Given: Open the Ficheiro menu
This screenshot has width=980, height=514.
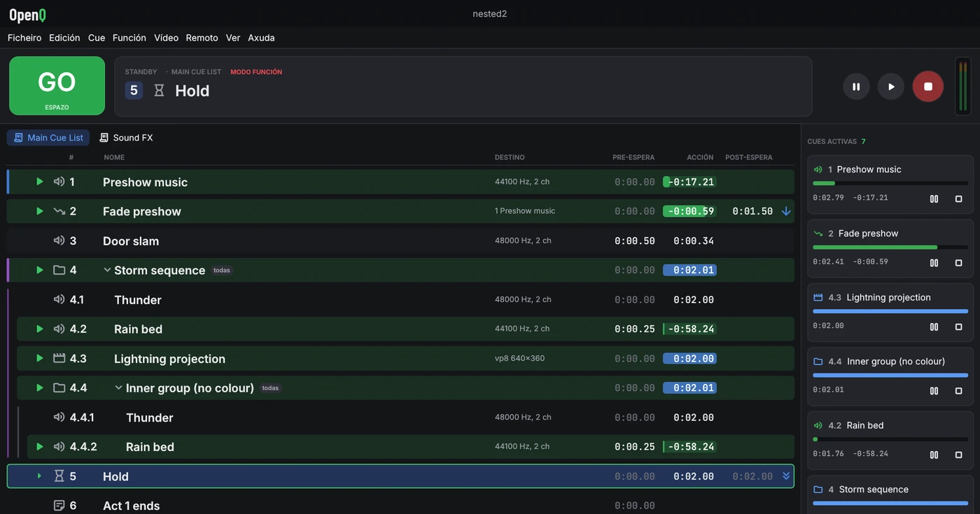Looking at the screenshot, I should (24, 38).
